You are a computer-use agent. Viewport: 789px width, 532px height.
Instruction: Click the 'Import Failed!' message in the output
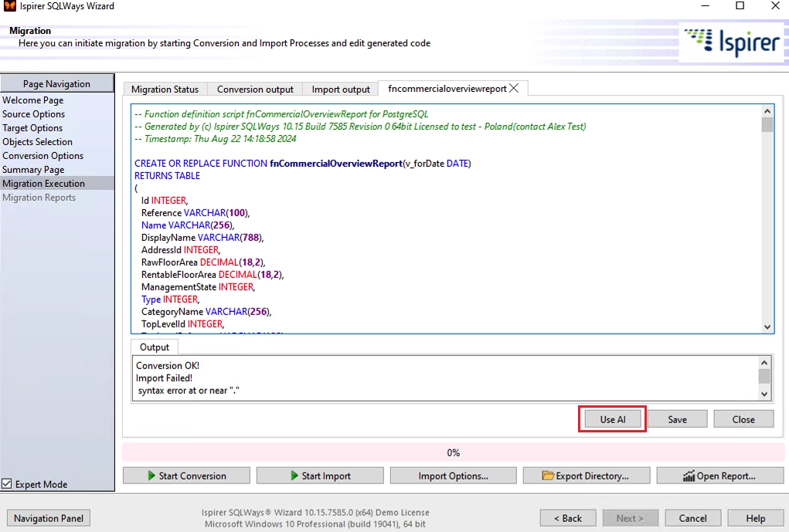[164, 378]
